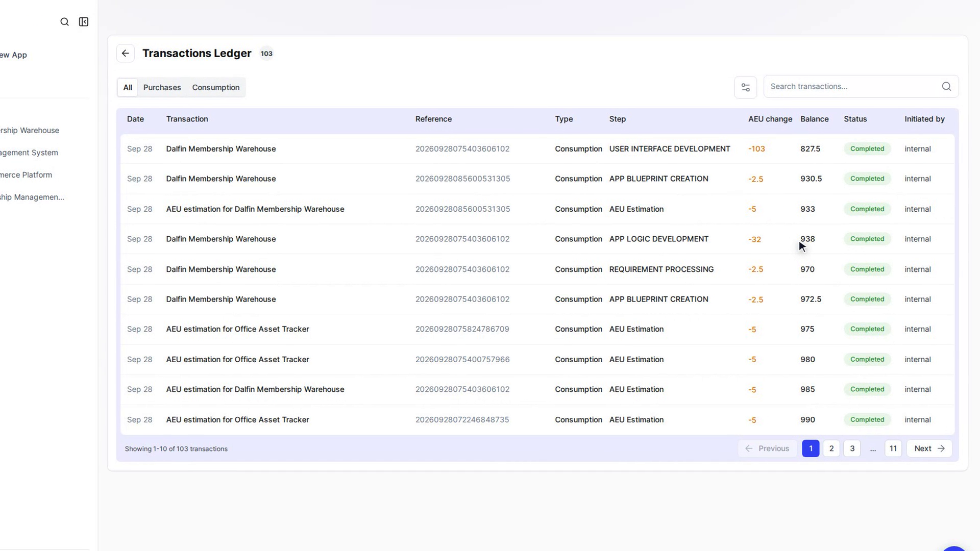Viewport: 980px width, 551px height.
Task: Click the Transactions Ledger heading
Action: 197,54
